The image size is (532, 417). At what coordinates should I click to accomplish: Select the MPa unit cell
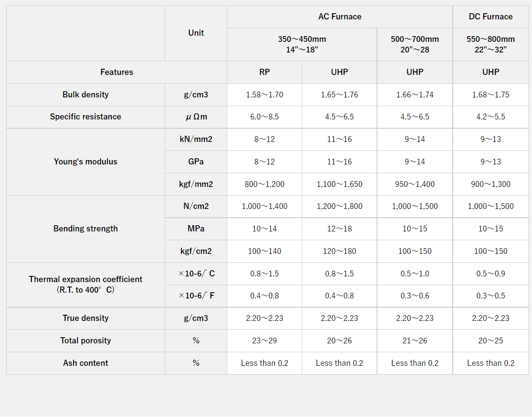click(196, 229)
